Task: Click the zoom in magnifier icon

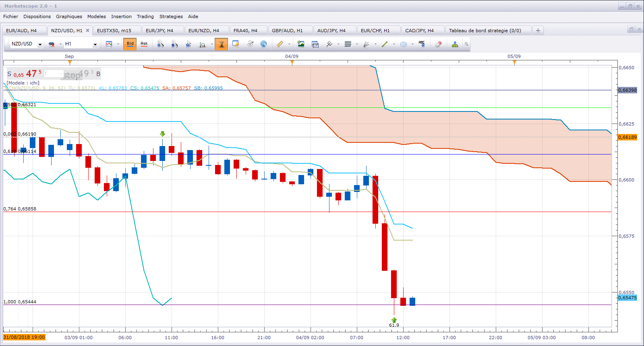Action: [x=160, y=44]
